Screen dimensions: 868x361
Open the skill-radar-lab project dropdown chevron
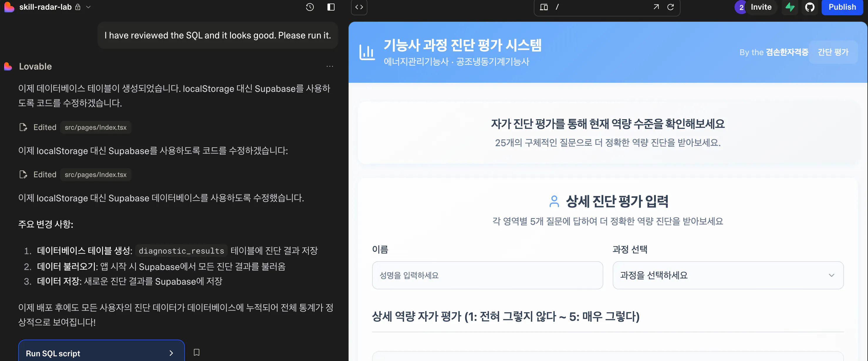[88, 7]
